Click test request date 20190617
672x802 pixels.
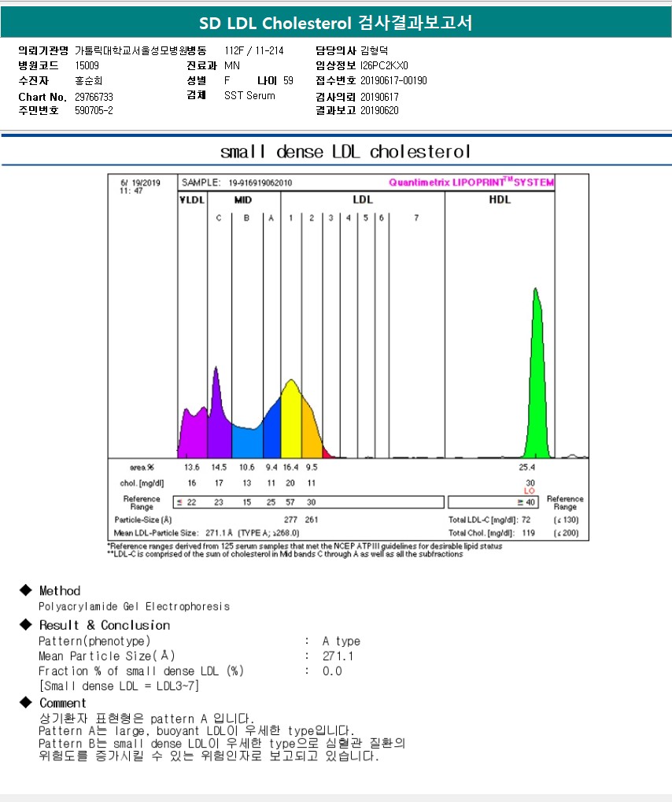coord(379,97)
